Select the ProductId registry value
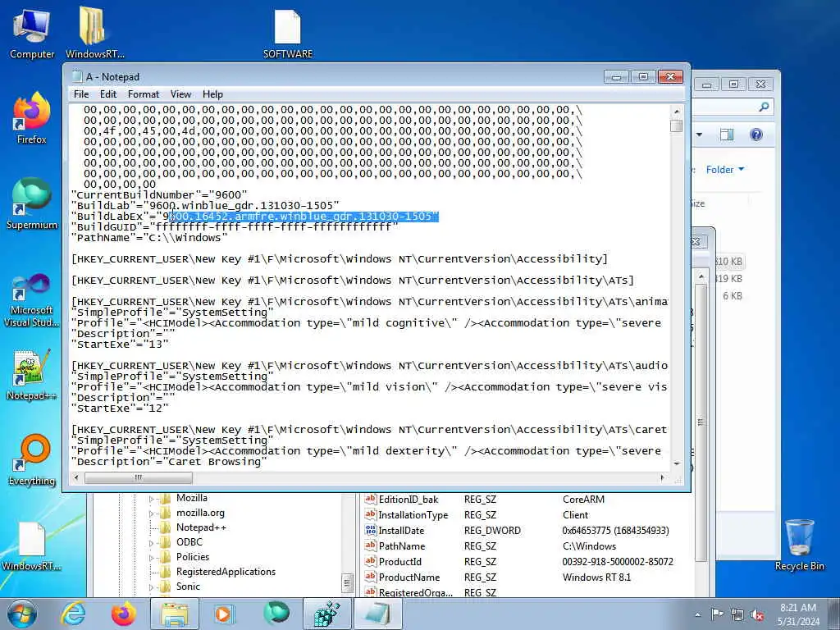Screen dimensions: 840x630 point(400,562)
